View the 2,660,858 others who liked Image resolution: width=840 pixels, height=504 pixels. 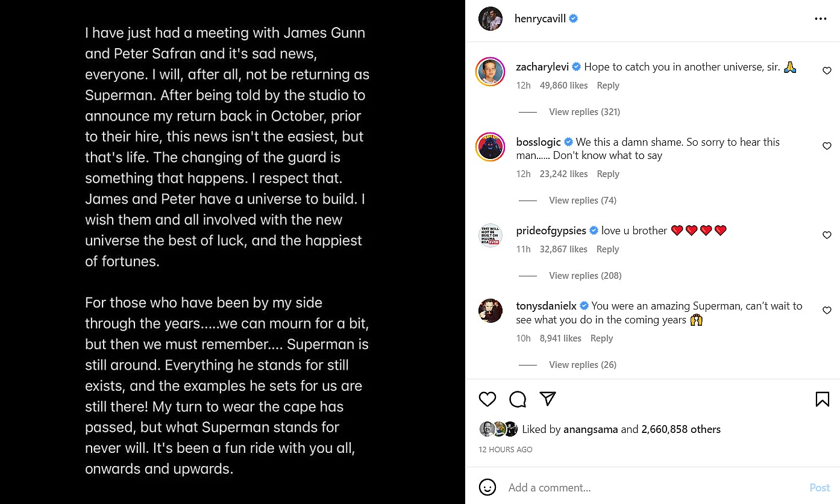[681, 429]
